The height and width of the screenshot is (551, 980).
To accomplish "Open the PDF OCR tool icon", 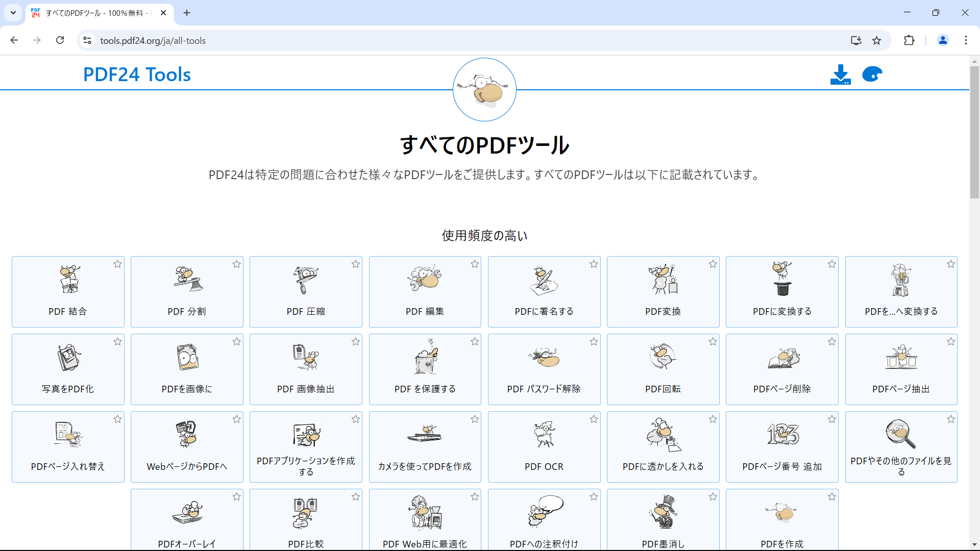I will click(x=544, y=435).
